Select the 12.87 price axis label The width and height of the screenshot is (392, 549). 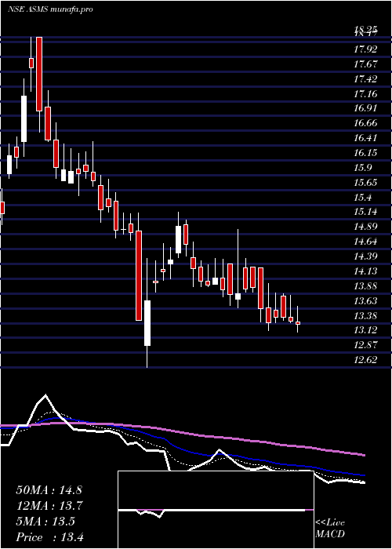tap(365, 345)
